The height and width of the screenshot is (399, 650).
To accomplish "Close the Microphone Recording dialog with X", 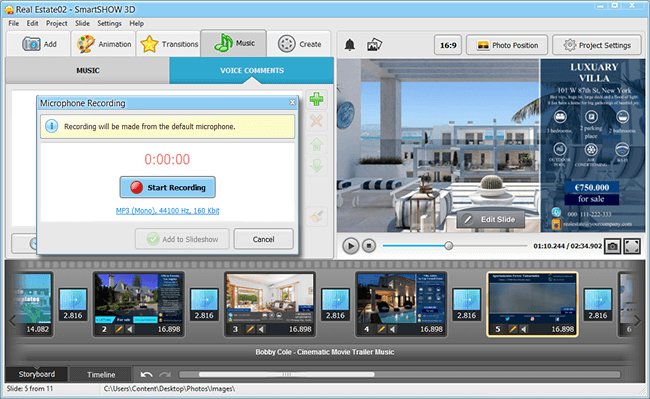I will [292, 102].
